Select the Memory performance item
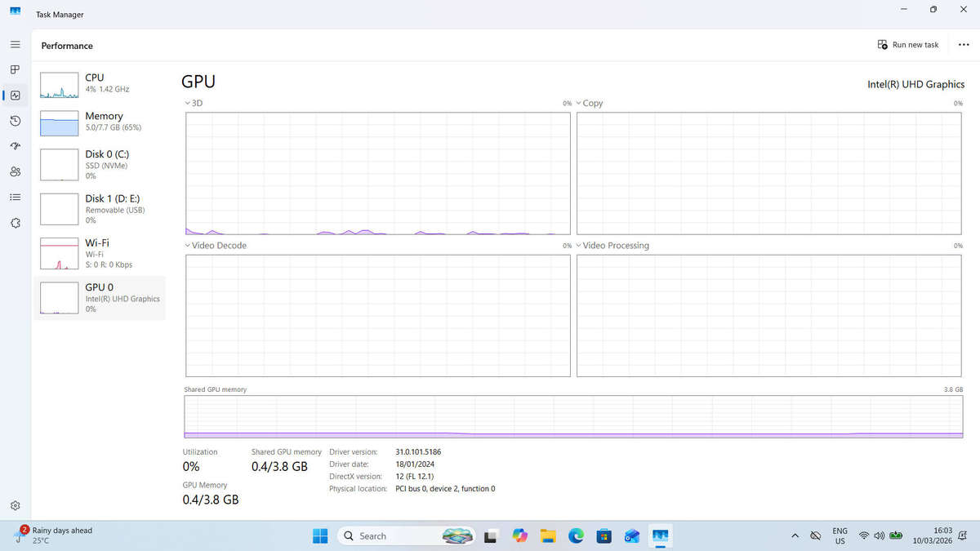The width and height of the screenshot is (980, 551). pyautogui.click(x=100, y=122)
